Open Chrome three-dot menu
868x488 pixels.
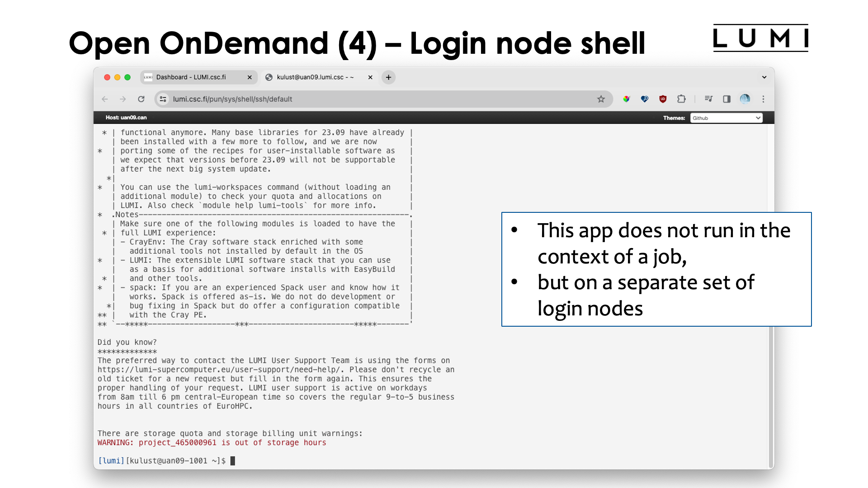[763, 99]
